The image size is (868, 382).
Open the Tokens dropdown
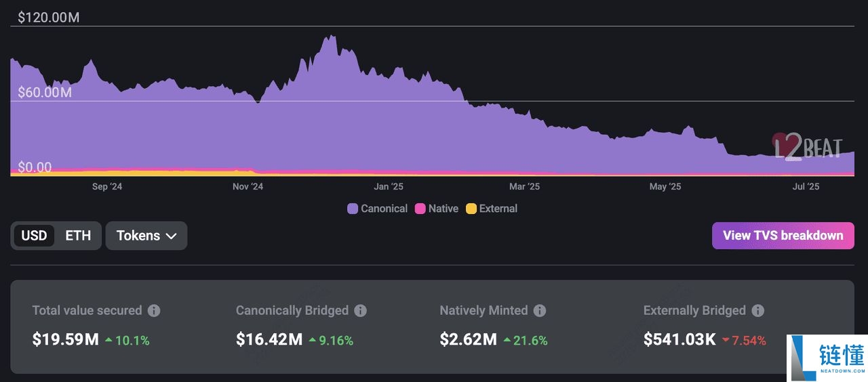(x=146, y=236)
